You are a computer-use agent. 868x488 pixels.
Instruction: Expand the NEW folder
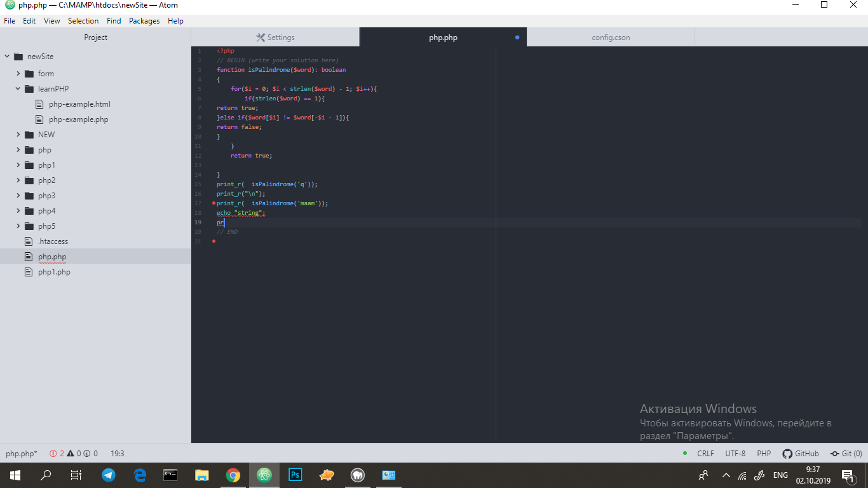[x=18, y=135]
